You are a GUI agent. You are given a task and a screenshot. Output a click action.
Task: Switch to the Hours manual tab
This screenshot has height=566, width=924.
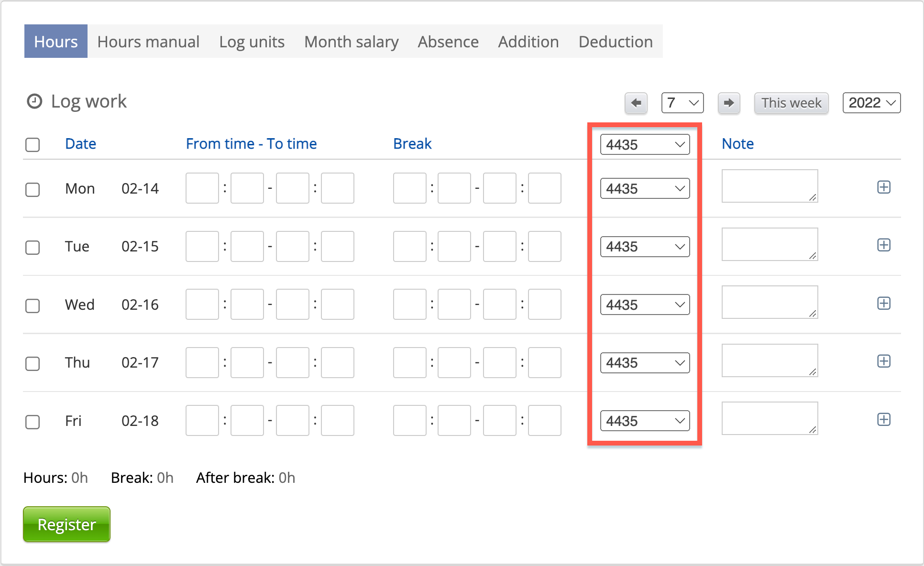[x=148, y=42]
